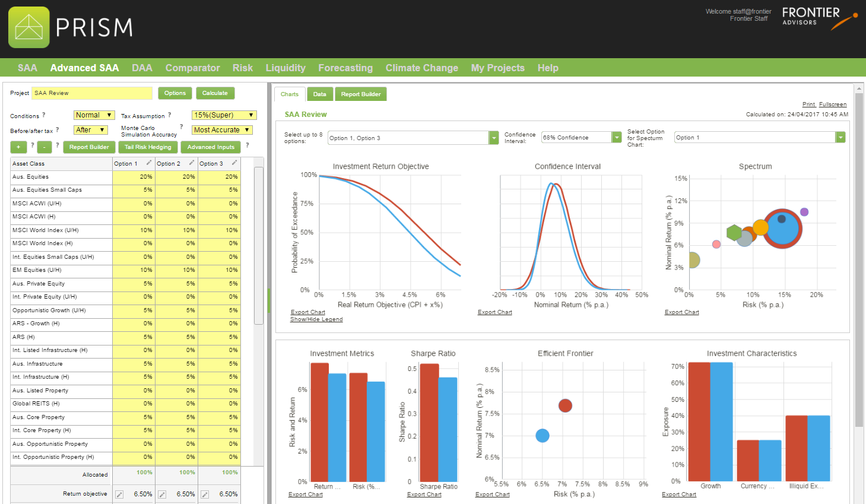
Task: Open the Climate Change menu item
Action: pos(422,68)
